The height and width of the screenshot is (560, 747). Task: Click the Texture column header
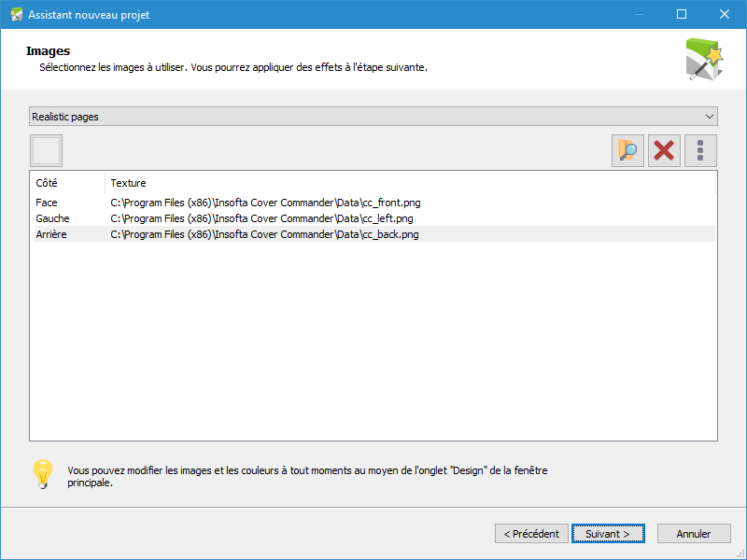[x=410, y=183]
